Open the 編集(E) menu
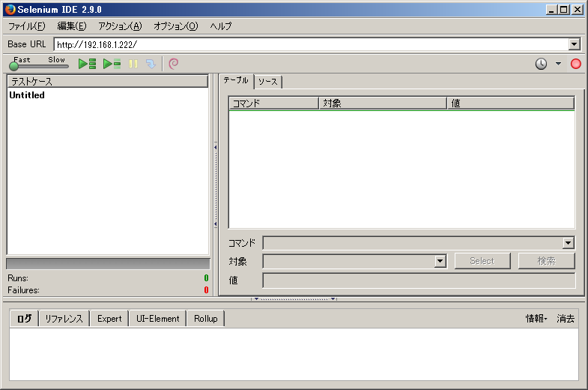Screen dimensions: 588x390 72,26
